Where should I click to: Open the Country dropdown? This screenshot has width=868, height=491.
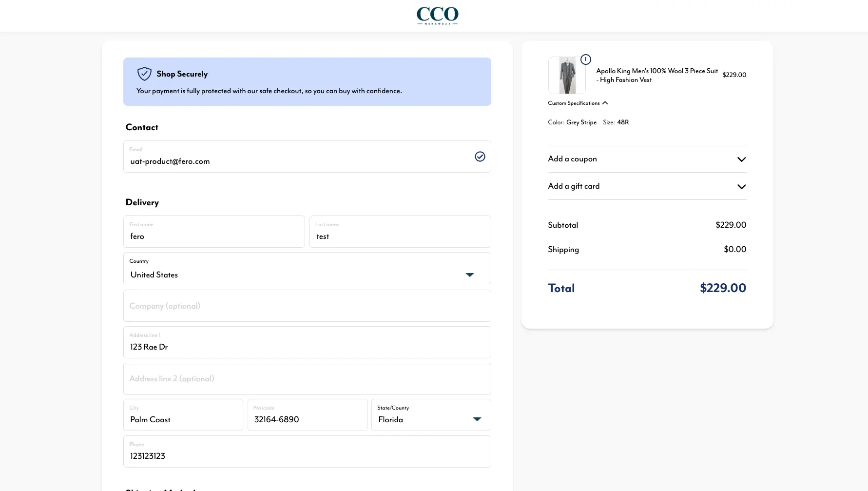click(307, 269)
